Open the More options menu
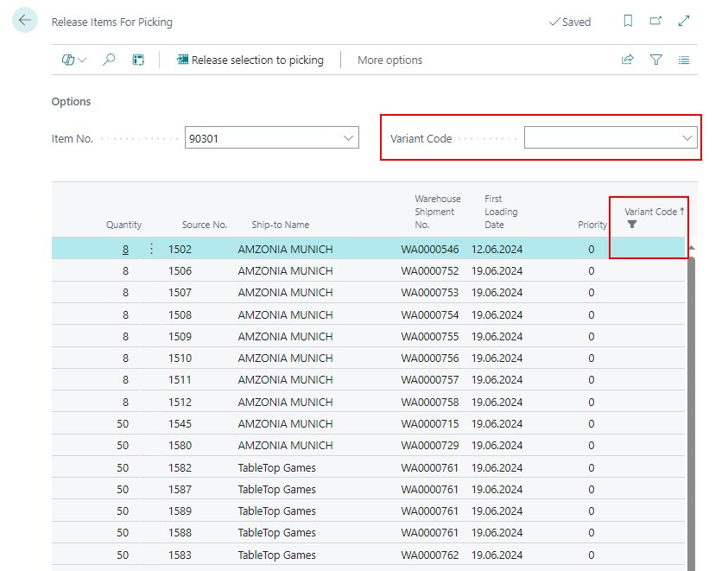The width and height of the screenshot is (728, 571). tap(389, 60)
